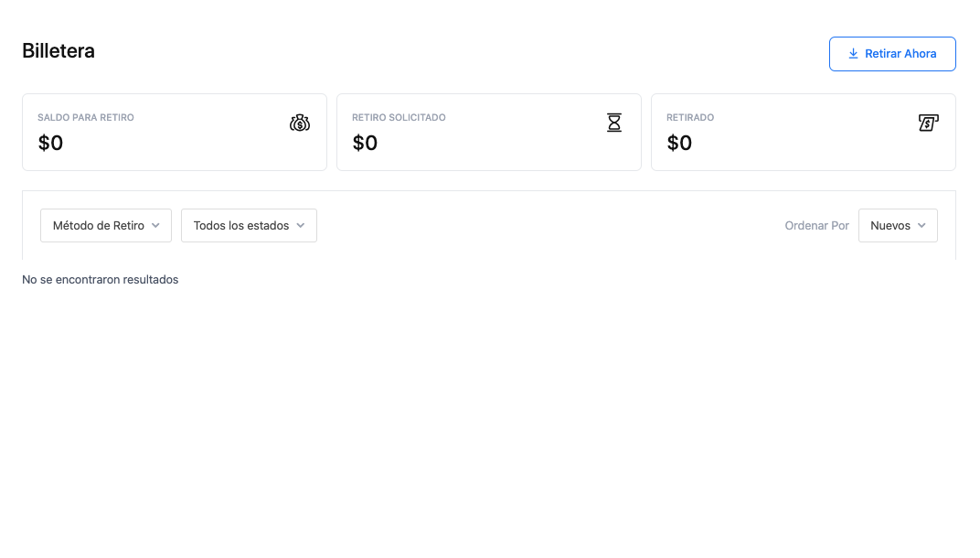Select the Retirado card

click(x=804, y=132)
